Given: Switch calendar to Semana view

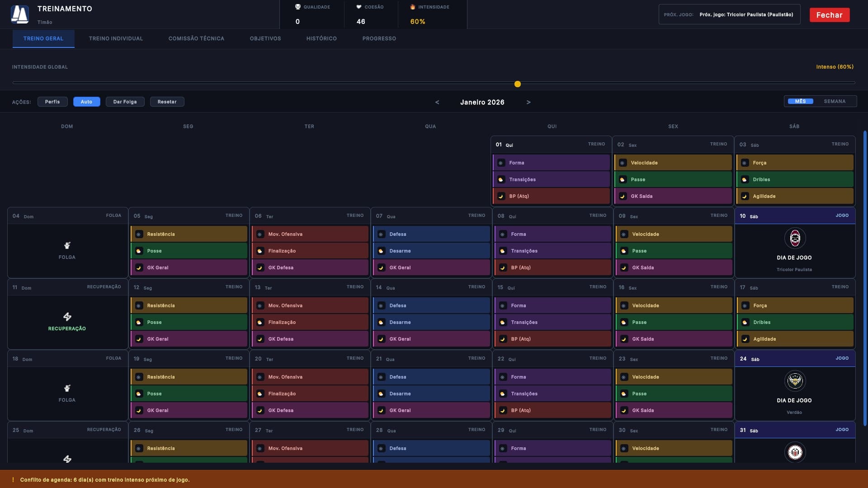Looking at the screenshot, I should [x=835, y=101].
